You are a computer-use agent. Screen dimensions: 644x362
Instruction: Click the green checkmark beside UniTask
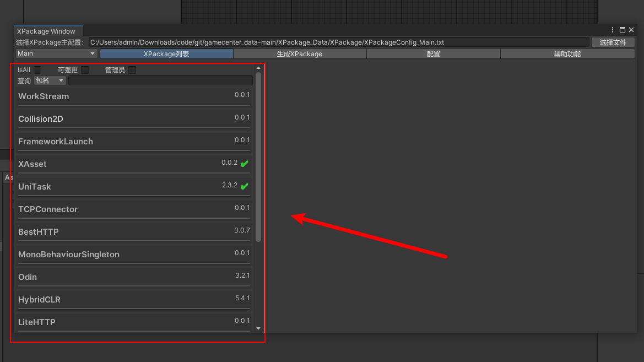245,186
